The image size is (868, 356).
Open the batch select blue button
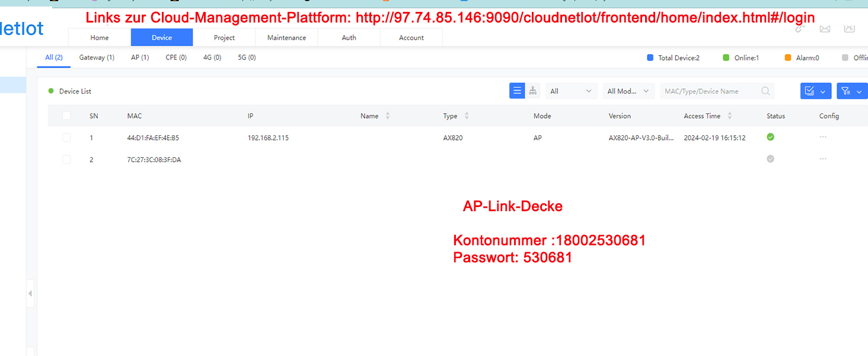(x=816, y=91)
